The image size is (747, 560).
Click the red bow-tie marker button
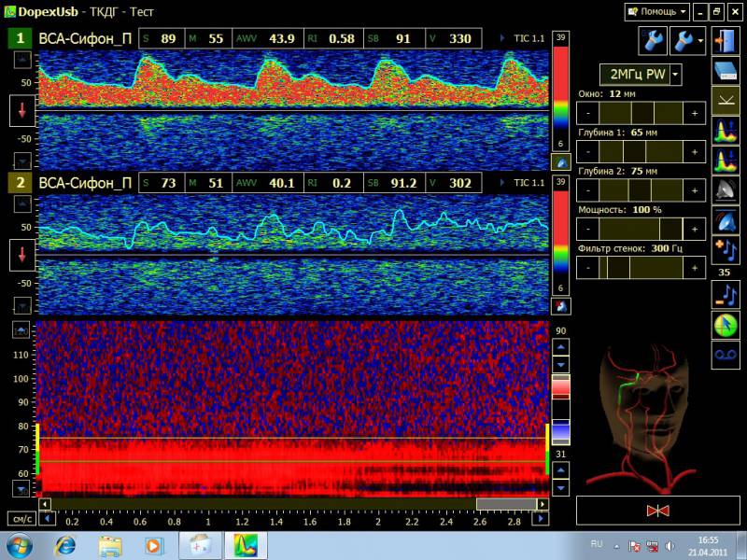[x=658, y=511]
